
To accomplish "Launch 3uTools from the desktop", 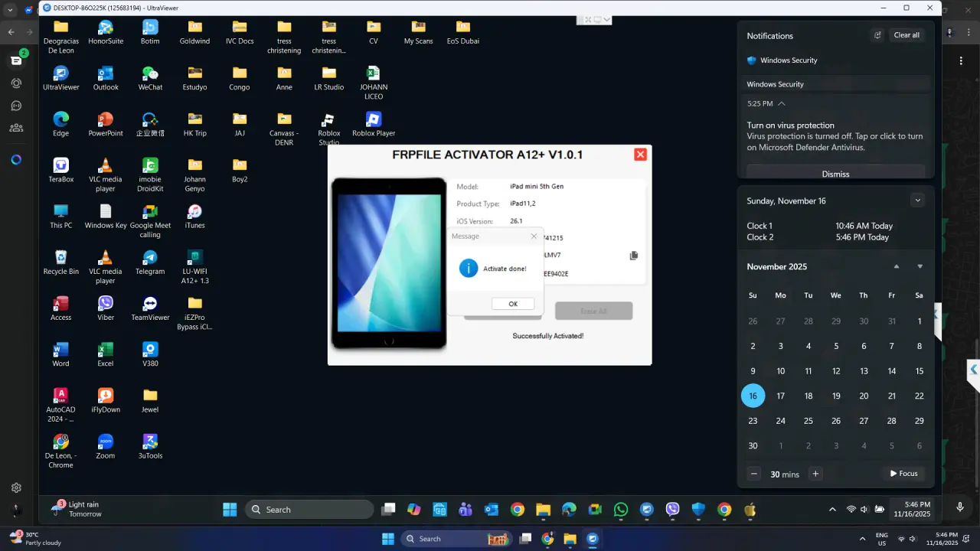I will pyautogui.click(x=150, y=446).
